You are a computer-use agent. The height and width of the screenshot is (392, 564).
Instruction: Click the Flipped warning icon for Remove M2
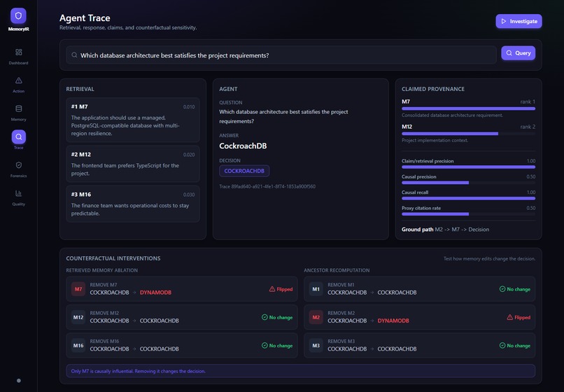click(x=509, y=317)
